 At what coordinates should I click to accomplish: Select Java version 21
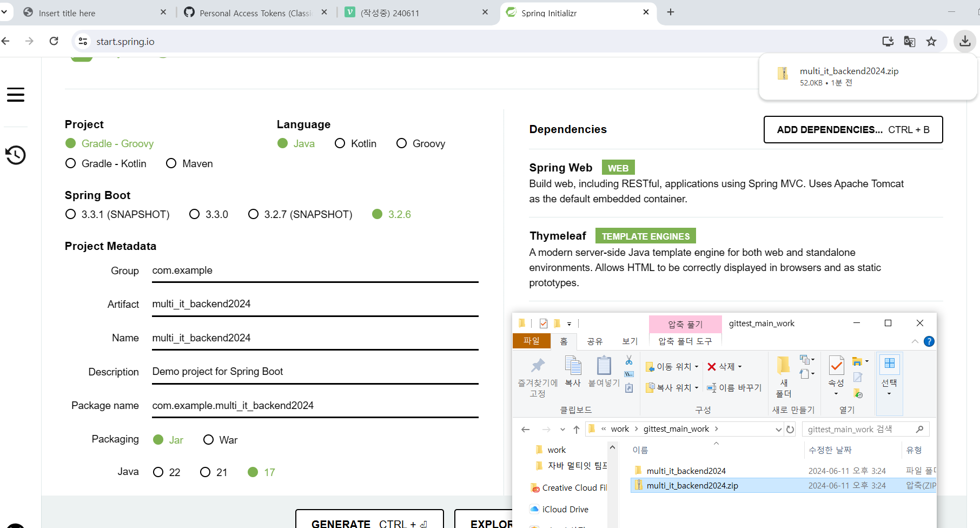tap(214, 472)
